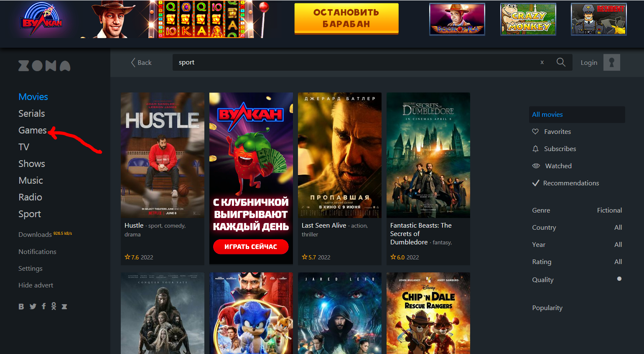Open the Twitter social icon

[33, 306]
